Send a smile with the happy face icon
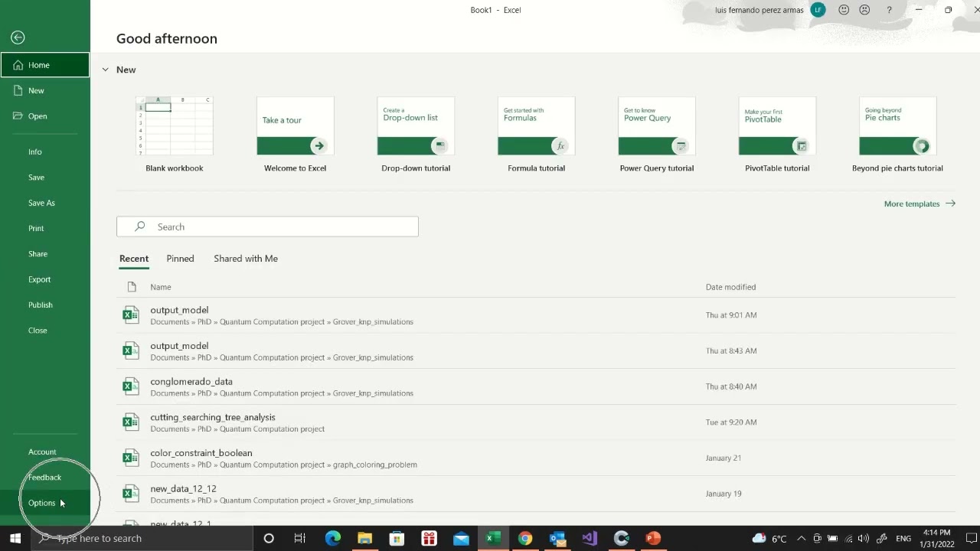980x551 pixels. pyautogui.click(x=844, y=10)
